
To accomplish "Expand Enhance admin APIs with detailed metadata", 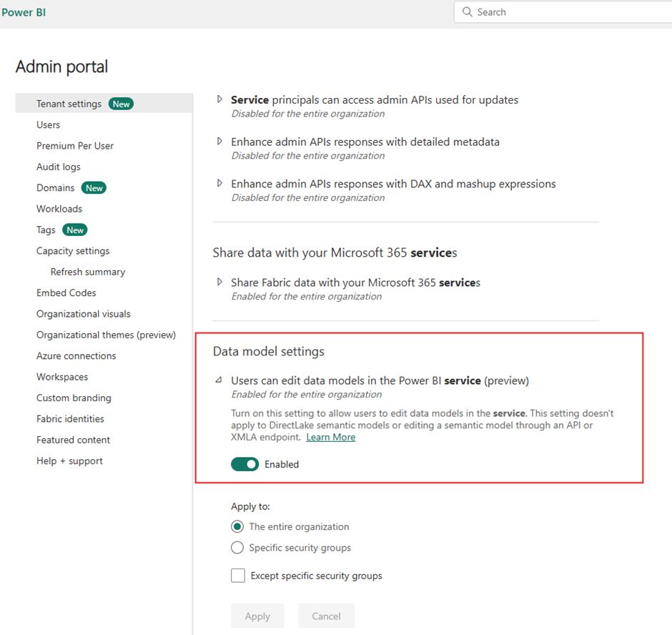I will click(219, 142).
